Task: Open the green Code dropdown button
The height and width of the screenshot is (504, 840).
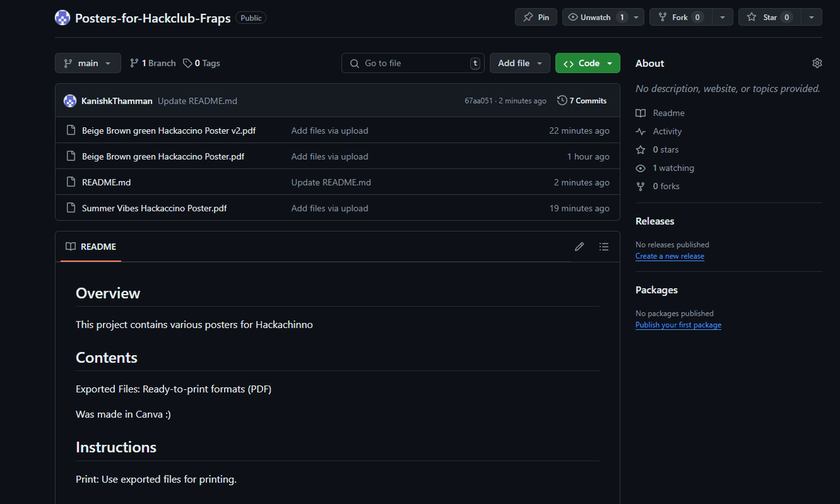Action: 587,63
